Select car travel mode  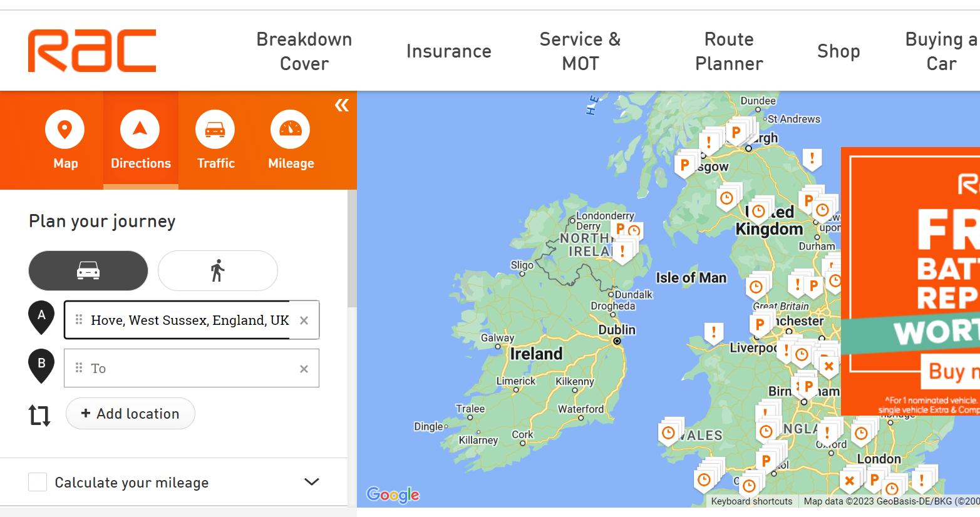pos(88,270)
